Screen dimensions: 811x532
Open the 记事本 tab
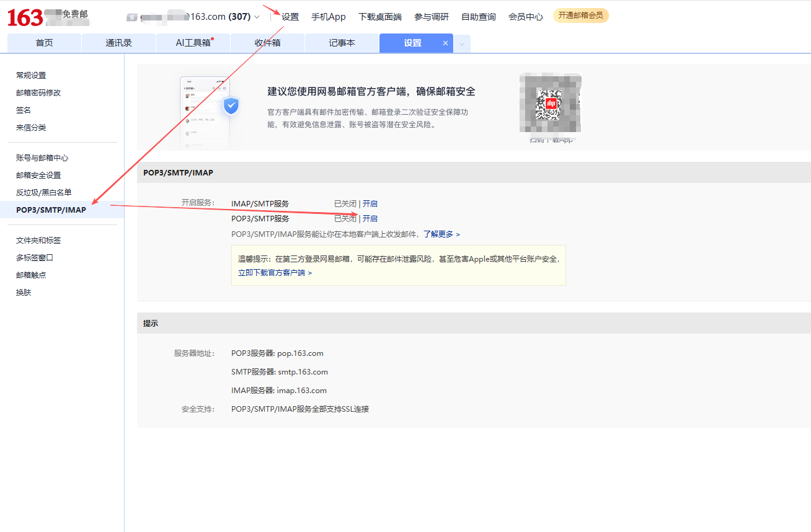pos(342,43)
